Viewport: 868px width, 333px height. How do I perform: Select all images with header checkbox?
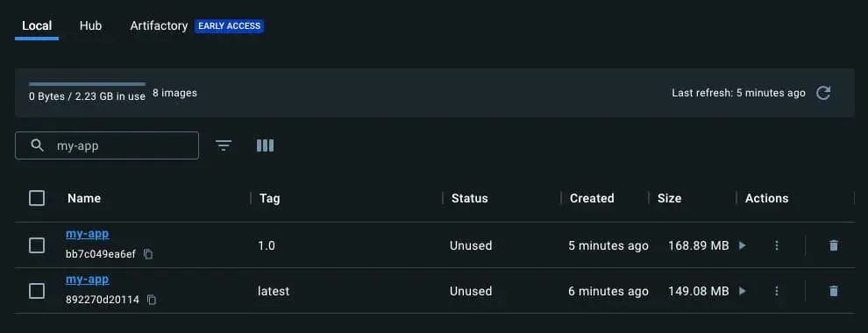click(37, 198)
